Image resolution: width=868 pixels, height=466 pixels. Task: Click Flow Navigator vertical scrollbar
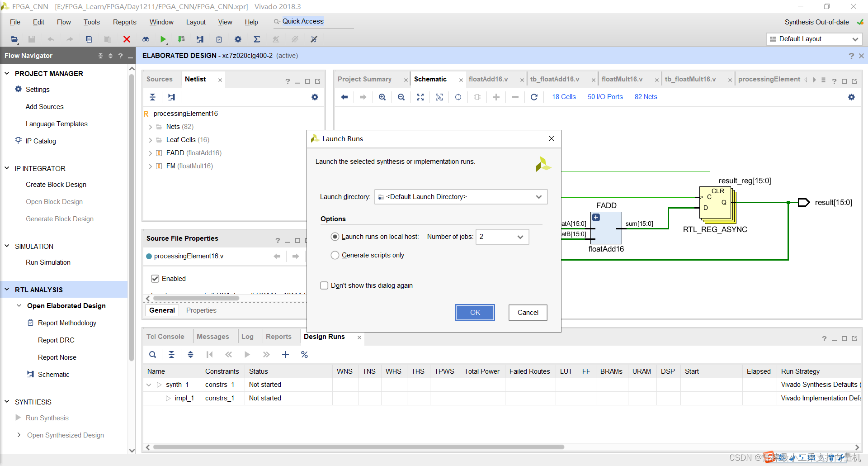[132, 217]
